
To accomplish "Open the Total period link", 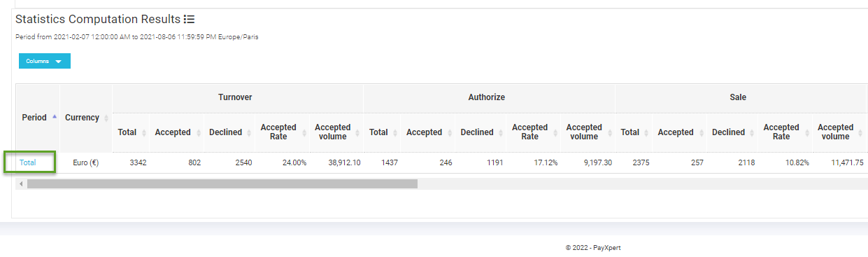I will tap(28, 162).
